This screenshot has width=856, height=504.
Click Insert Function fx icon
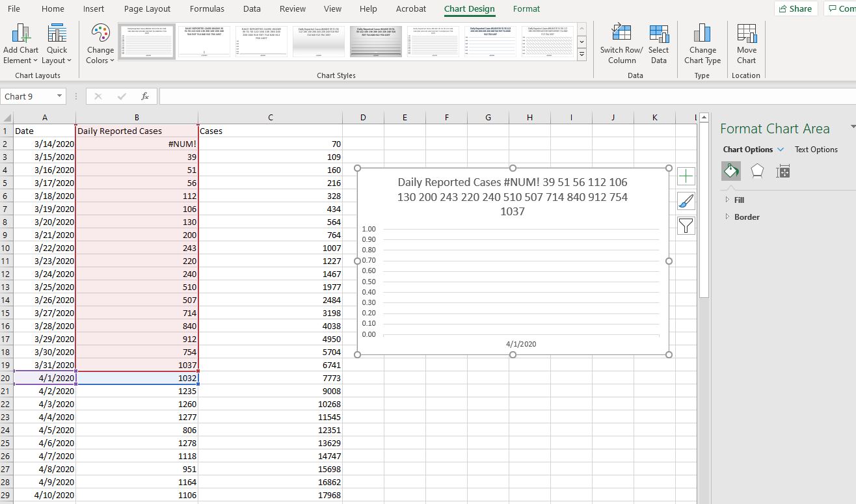point(145,96)
